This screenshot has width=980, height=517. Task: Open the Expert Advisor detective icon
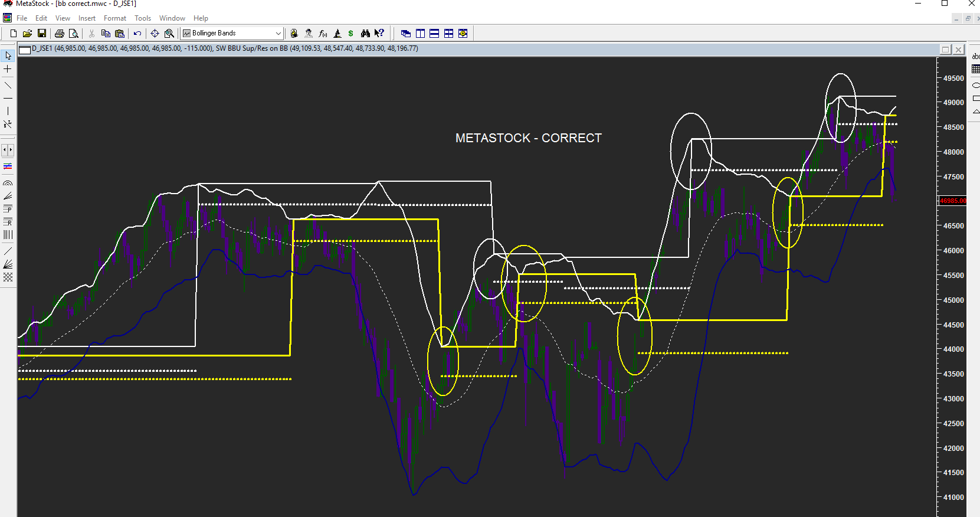(308, 34)
